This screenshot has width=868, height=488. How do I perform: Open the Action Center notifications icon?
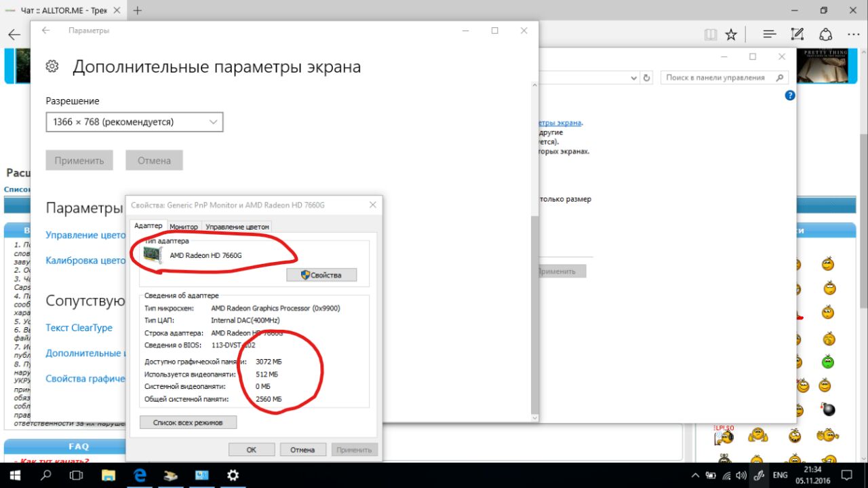coord(846,475)
